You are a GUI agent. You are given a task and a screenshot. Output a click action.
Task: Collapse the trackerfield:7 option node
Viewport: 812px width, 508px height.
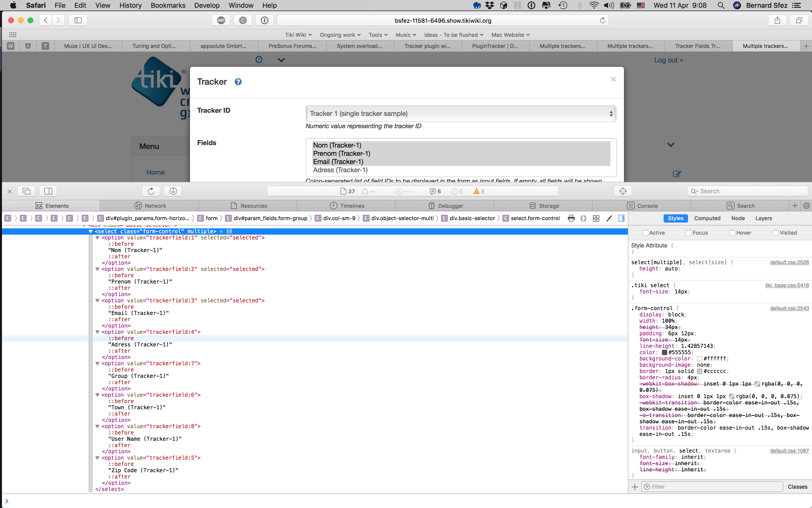pyautogui.click(x=97, y=364)
